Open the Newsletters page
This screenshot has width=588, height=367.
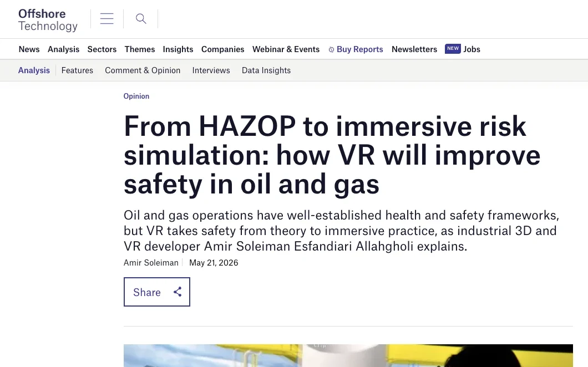[414, 49]
